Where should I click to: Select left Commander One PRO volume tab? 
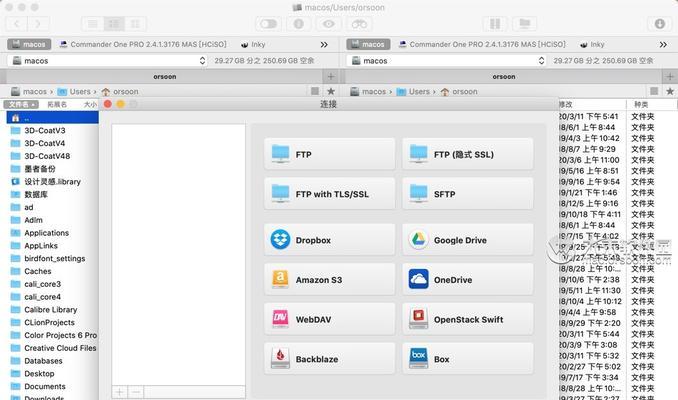(143, 44)
